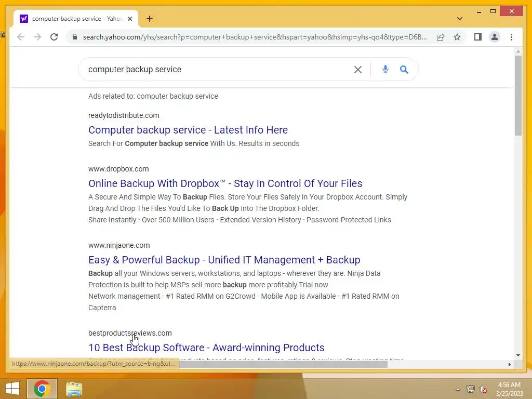The width and height of the screenshot is (532, 399).
Task: Go back to the previous page
Action: (21, 37)
